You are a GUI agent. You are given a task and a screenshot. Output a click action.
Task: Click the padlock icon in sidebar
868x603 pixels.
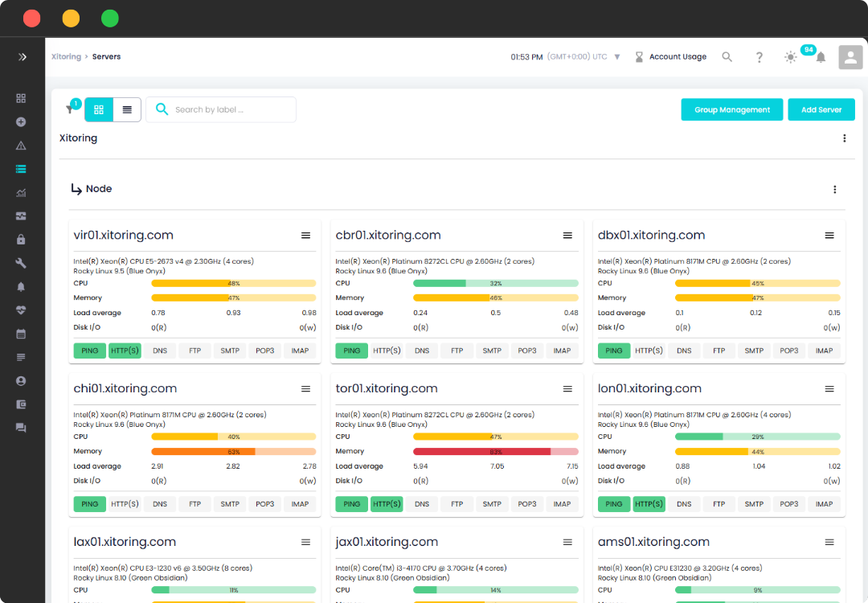pyautogui.click(x=21, y=240)
